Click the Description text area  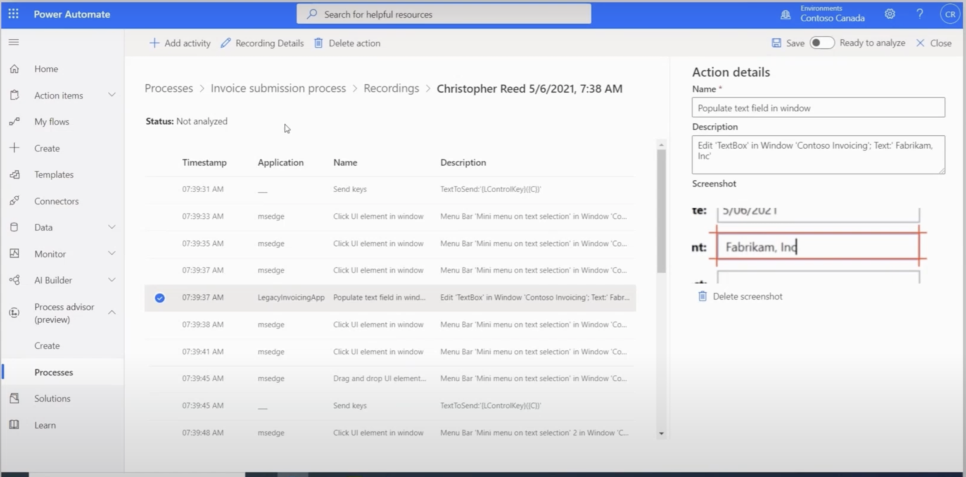818,155
